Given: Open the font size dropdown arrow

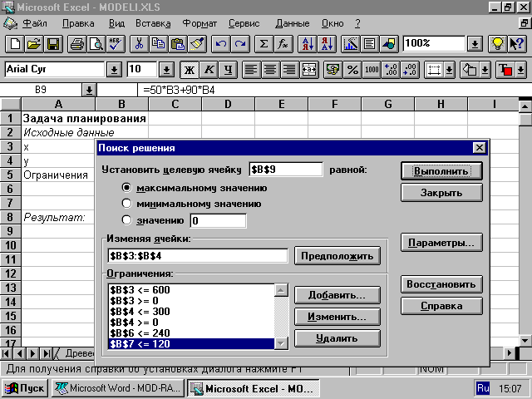Looking at the screenshot, I should click(x=166, y=70).
